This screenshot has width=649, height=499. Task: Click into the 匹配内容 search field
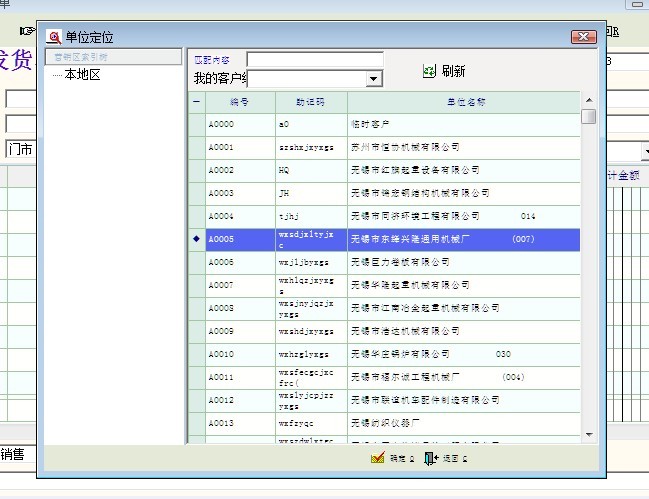coord(315,60)
